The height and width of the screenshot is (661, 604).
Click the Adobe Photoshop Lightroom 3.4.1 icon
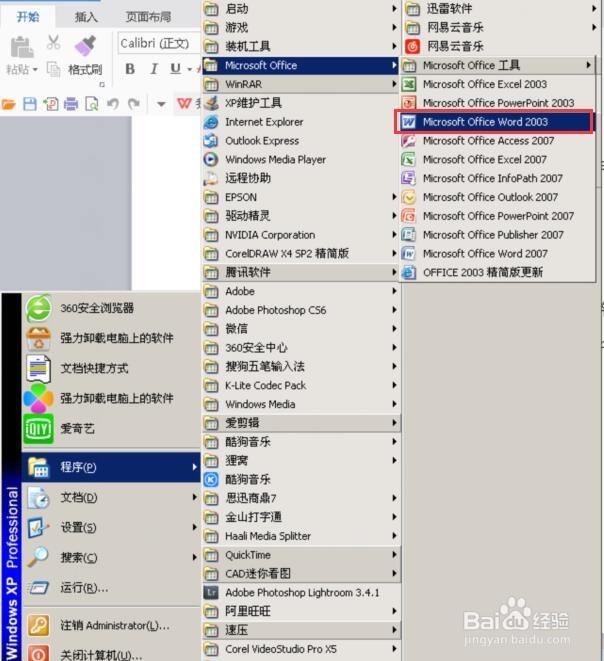[211, 593]
